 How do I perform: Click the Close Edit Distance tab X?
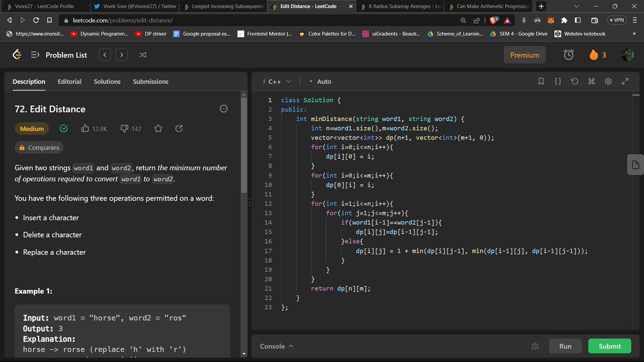[351, 6]
